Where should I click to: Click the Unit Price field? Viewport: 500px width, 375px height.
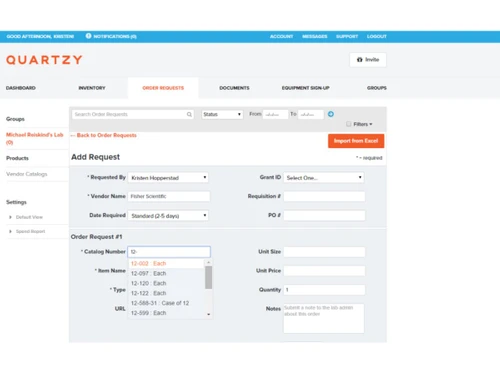point(324,271)
